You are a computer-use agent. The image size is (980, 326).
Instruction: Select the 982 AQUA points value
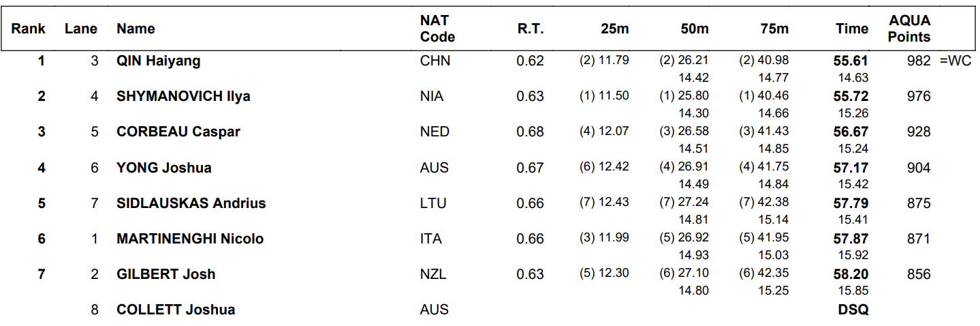(x=919, y=61)
